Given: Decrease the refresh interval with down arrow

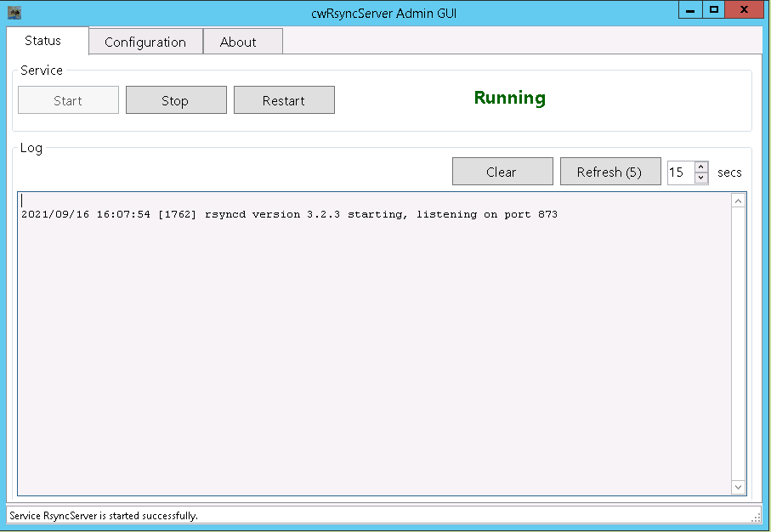Looking at the screenshot, I should pos(701,176).
